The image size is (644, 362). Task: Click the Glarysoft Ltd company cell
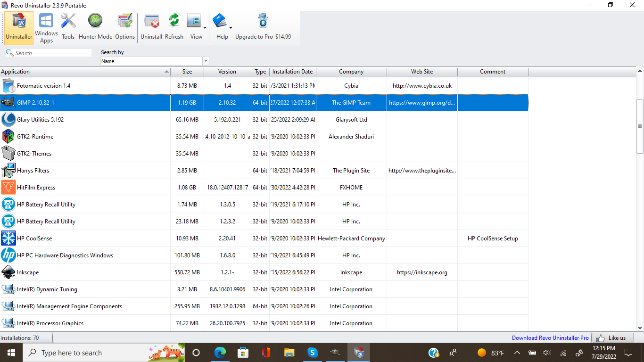point(351,120)
